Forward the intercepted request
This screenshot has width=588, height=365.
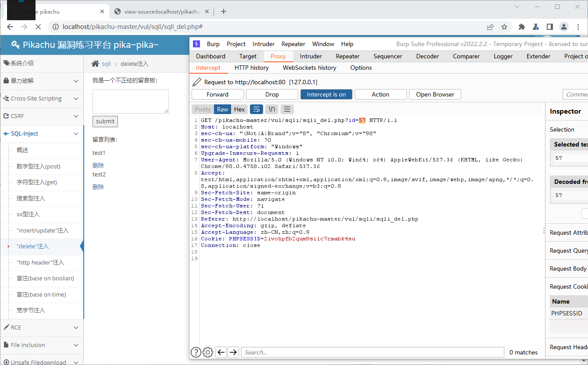point(217,94)
